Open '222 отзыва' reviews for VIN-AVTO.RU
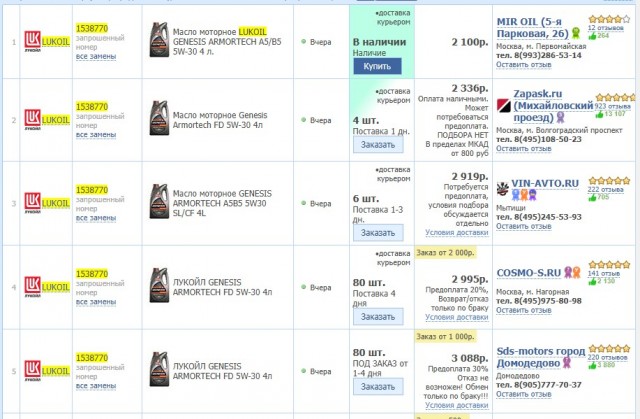 coord(606,189)
